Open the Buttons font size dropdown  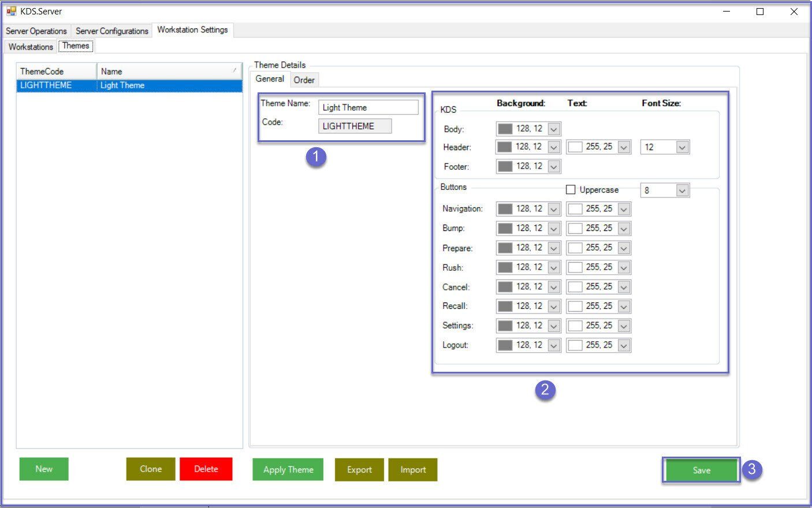point(682,190)
